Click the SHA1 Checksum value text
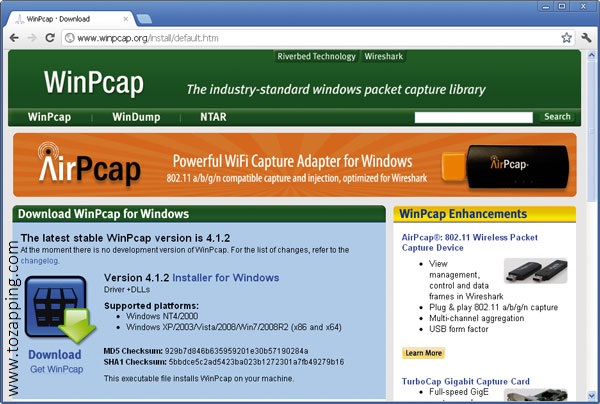600x404 pixels. (x=256, y=362)
